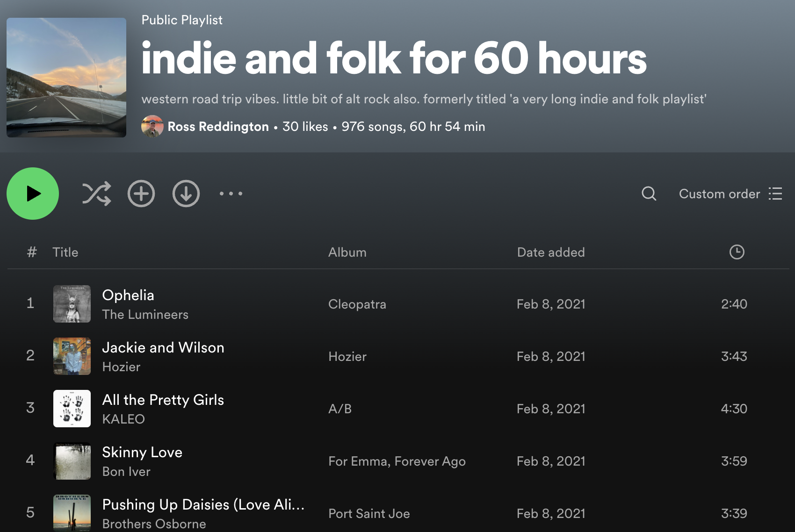Screen dimensions: 795x532
Task: Open The Lumineers artist link
Action: [x=145, y=315]
